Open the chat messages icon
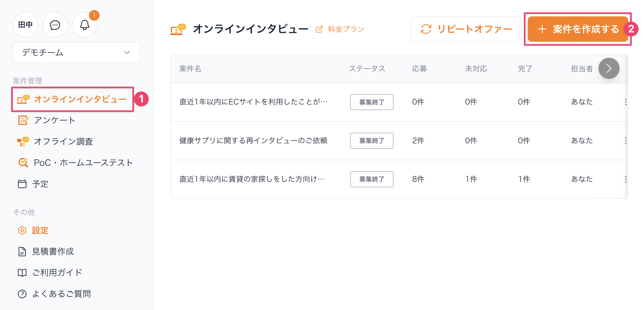This screenshot has height=310, width=644. pos(55,25)
